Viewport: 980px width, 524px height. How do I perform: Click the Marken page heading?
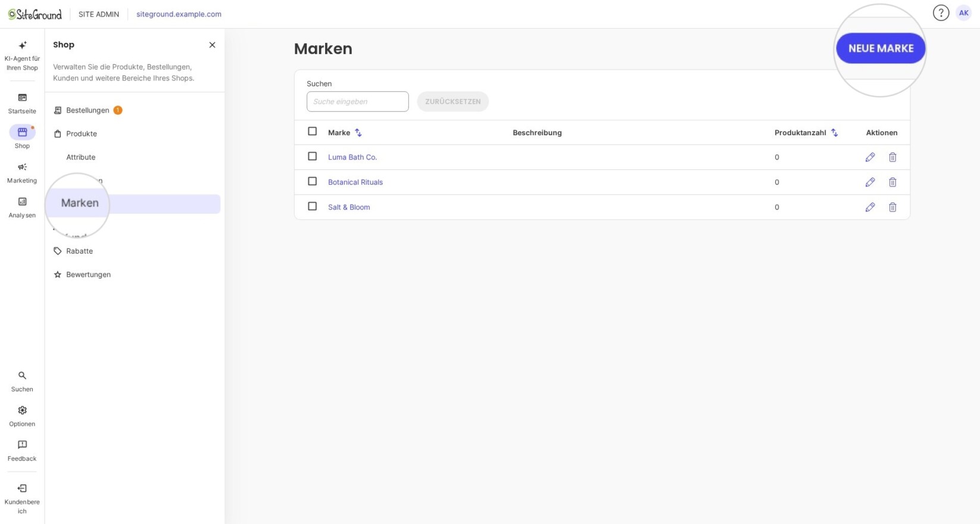(323, 49)
